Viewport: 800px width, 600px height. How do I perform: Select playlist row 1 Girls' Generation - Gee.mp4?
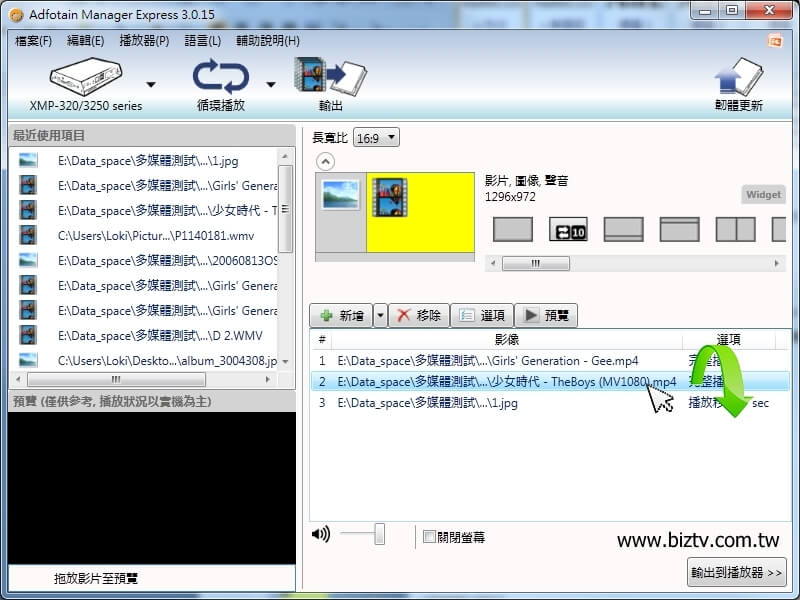(550, 361)
